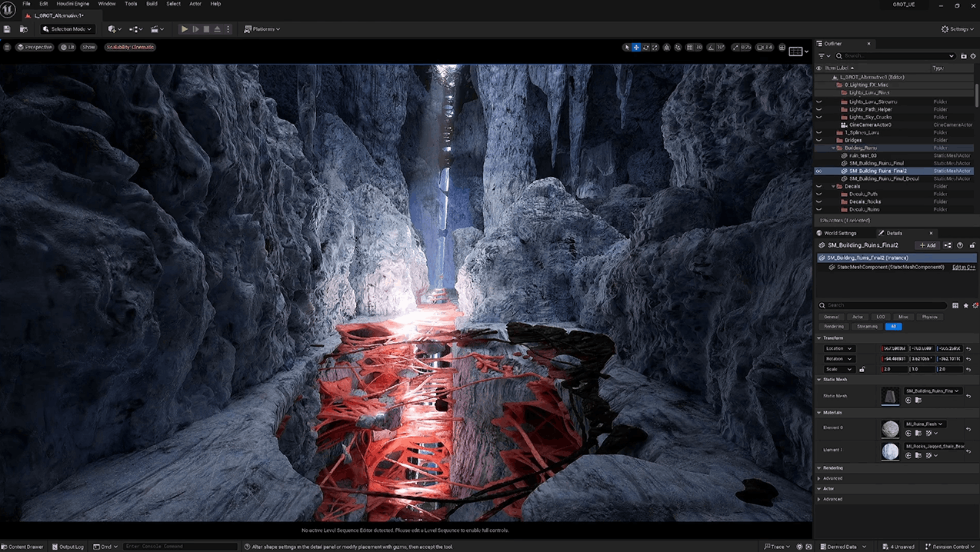Select the Physics filter button
The image size is (980, 552).
pyautogui.click(x=930, y=317)
